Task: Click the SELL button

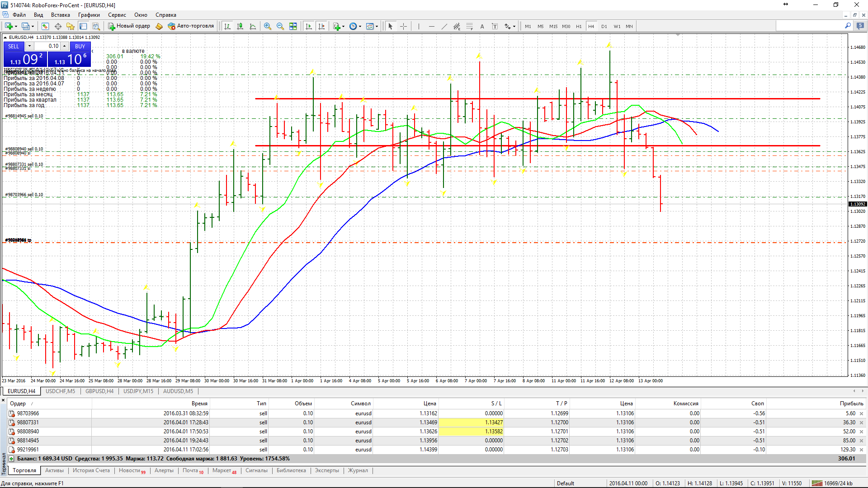Action: (x=14, y=46)
